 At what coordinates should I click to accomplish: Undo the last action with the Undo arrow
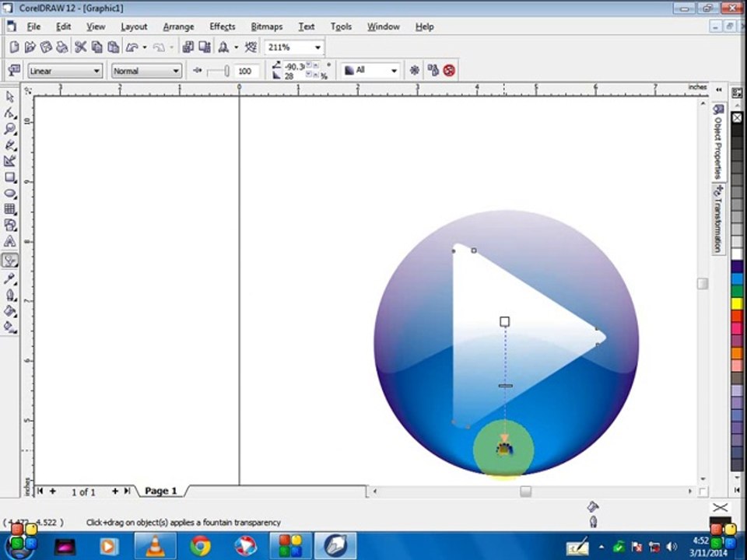[x=132, y=47]
